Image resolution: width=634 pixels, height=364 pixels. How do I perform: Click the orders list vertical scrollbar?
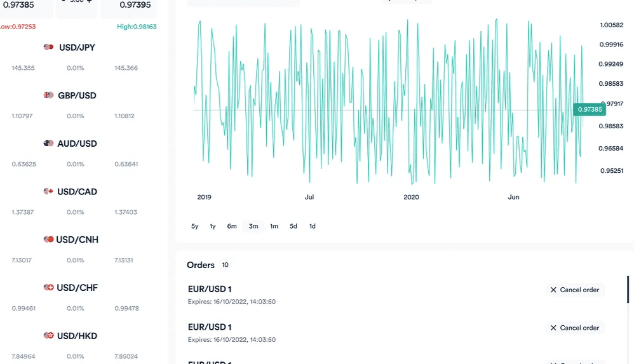[628, 299]
